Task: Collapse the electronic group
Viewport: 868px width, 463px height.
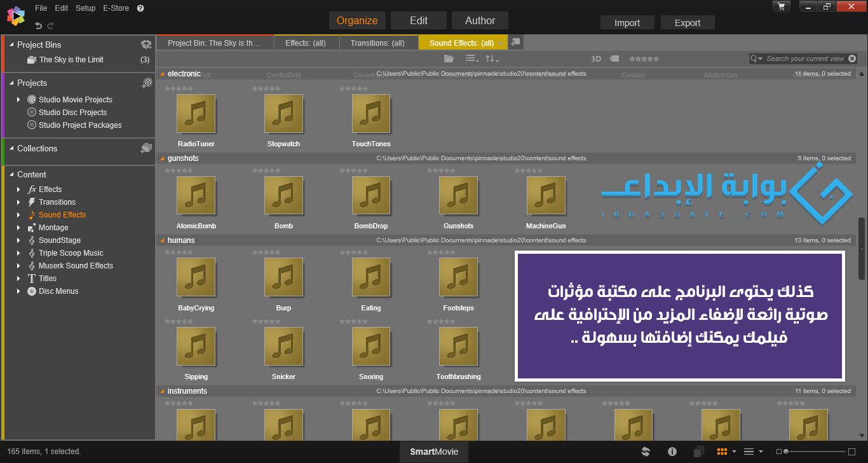Action: 162,74
